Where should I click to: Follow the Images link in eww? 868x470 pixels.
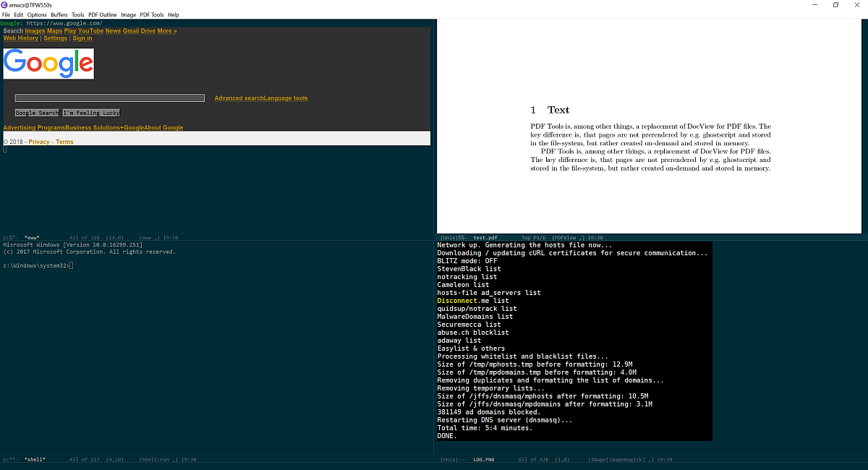click(x=35, y=31)
